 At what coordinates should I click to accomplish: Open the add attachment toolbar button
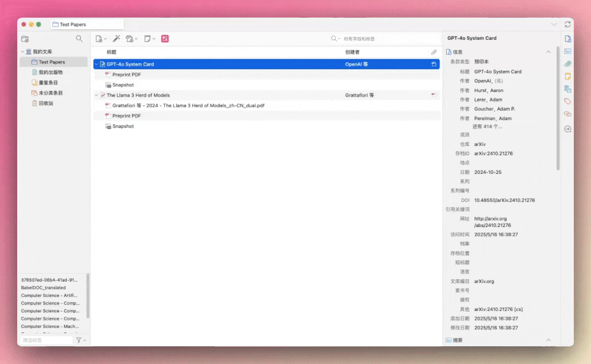pyautogui.click(x=132, y=39)
